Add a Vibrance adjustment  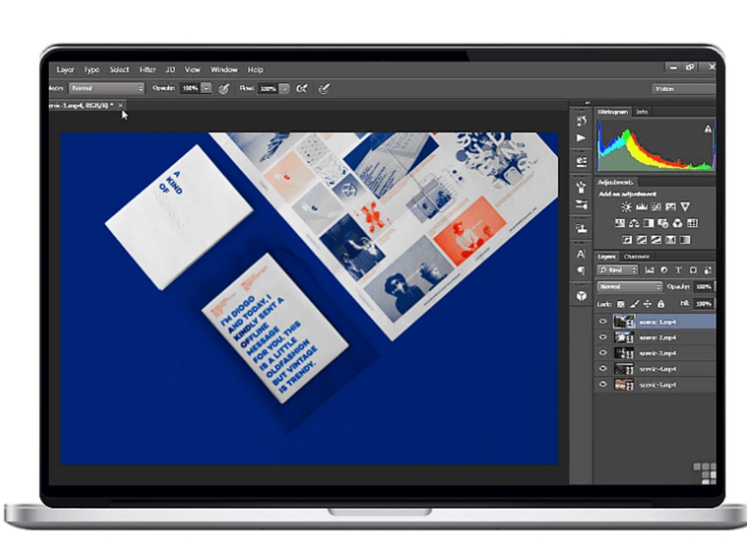tap(685, 207)
